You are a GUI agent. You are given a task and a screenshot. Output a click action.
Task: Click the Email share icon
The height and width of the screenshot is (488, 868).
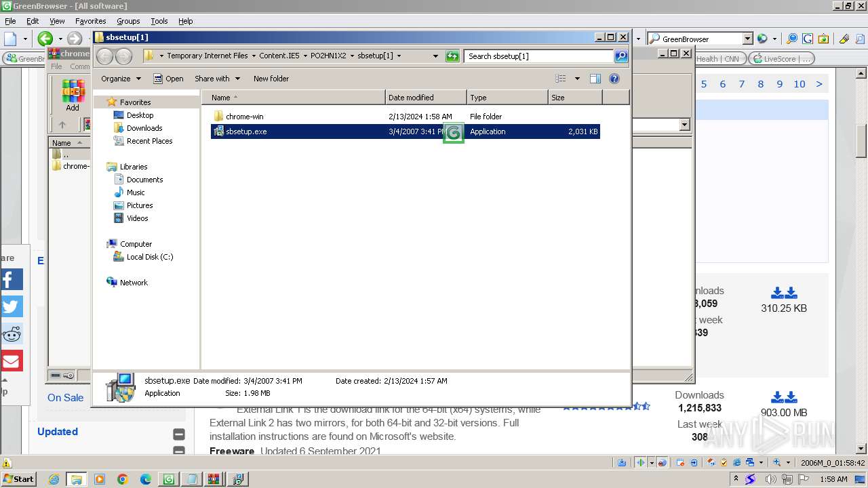coord(11,361)
